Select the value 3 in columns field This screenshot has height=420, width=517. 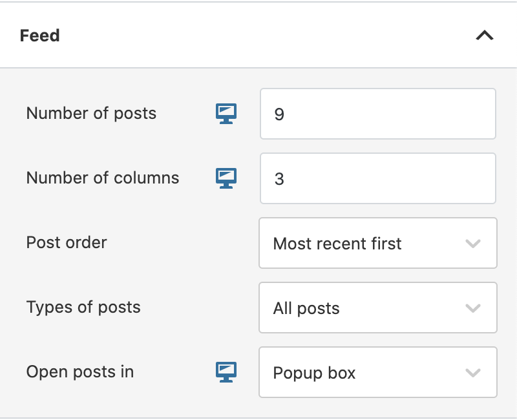tap(279, 179)
